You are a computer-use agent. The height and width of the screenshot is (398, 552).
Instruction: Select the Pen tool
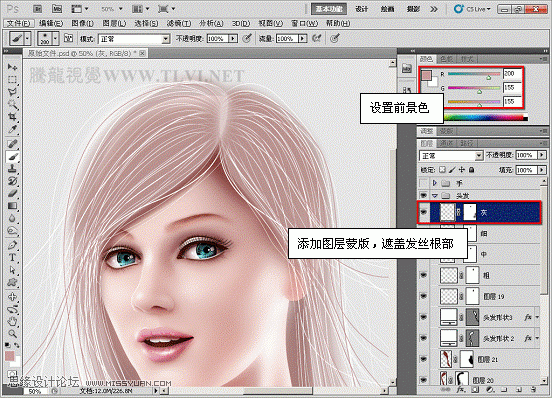[x=13, y=245]
